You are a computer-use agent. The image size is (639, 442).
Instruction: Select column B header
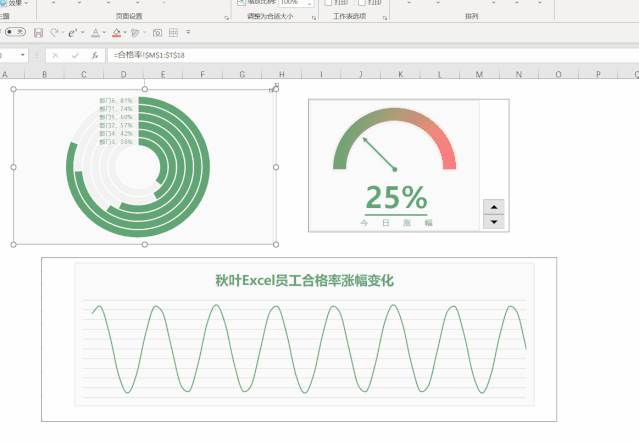click(x=44, y=74)
